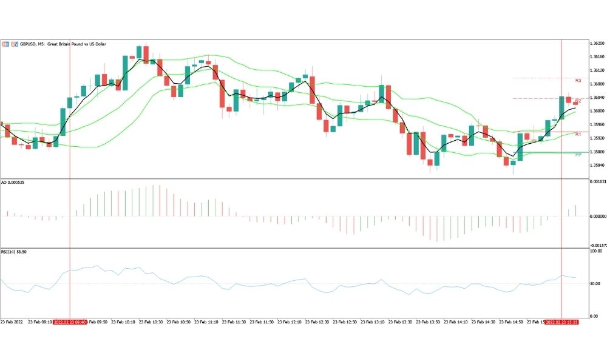Select the bar chart icon beside the grid icon
The width and height of the screenshot is (607, 364).
14,44
